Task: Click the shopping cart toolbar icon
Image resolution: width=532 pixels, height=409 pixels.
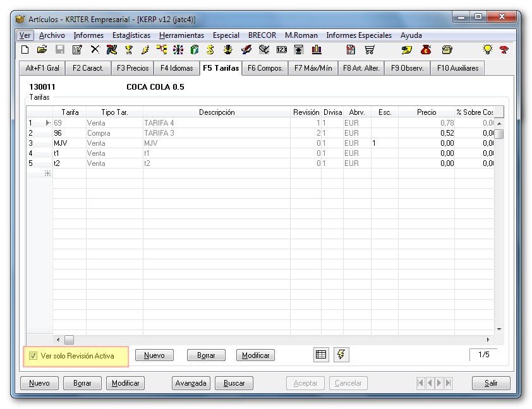Action: [x=370, y=50]
